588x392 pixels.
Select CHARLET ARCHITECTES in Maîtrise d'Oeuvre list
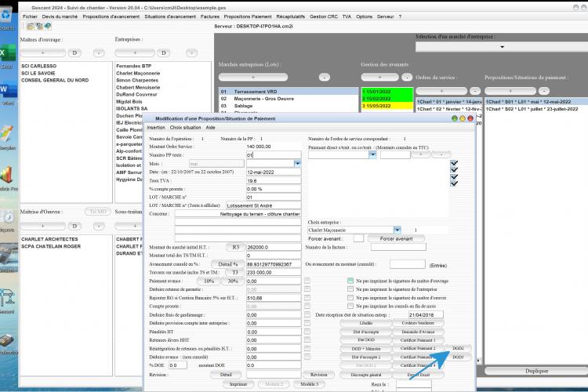click(x=49, y=239)
